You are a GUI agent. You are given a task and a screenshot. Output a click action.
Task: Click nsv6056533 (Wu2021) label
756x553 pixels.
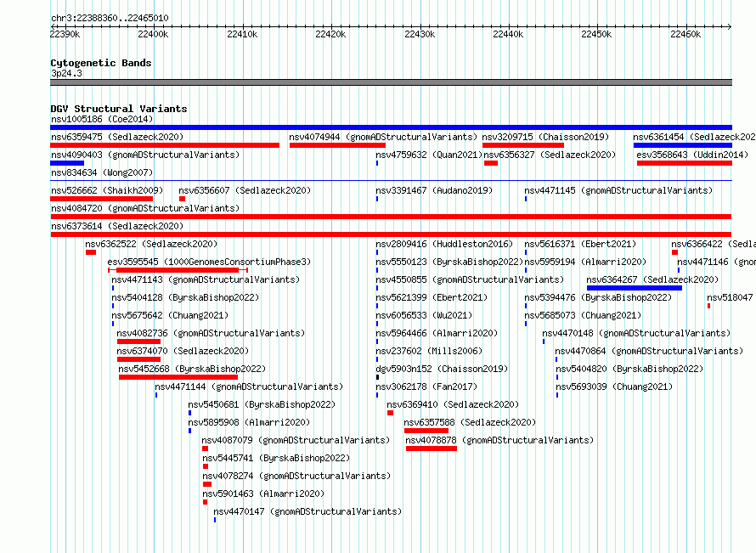[424, 315]
